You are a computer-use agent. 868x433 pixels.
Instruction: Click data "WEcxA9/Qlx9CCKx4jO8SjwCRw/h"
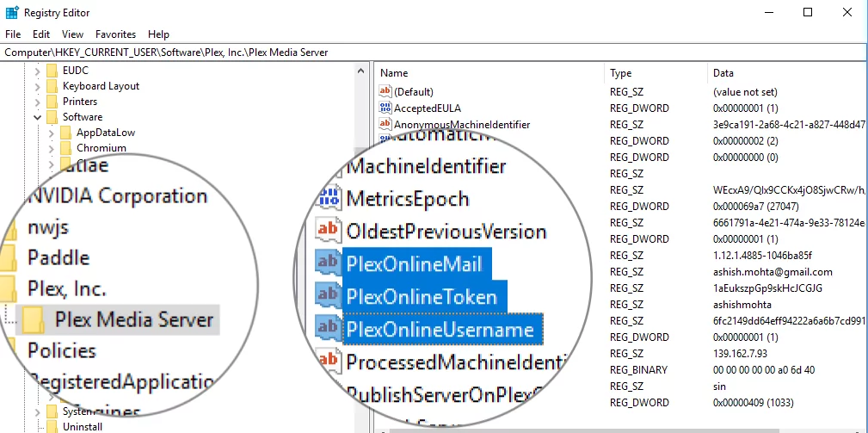[788, 190]
